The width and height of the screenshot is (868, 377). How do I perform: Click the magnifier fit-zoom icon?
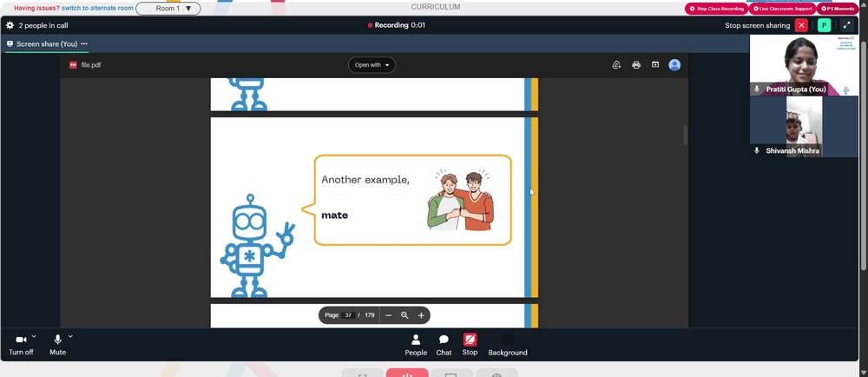[404, 315]
